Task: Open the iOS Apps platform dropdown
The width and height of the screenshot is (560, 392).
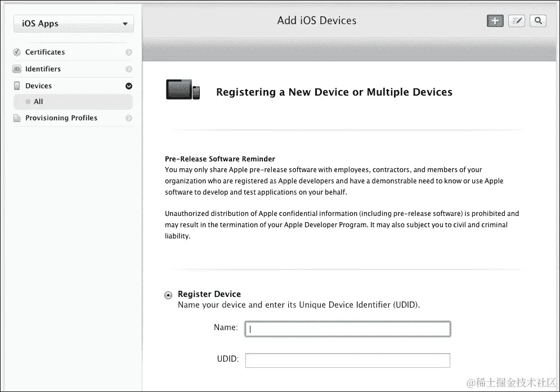Action: tap(74, 24)
